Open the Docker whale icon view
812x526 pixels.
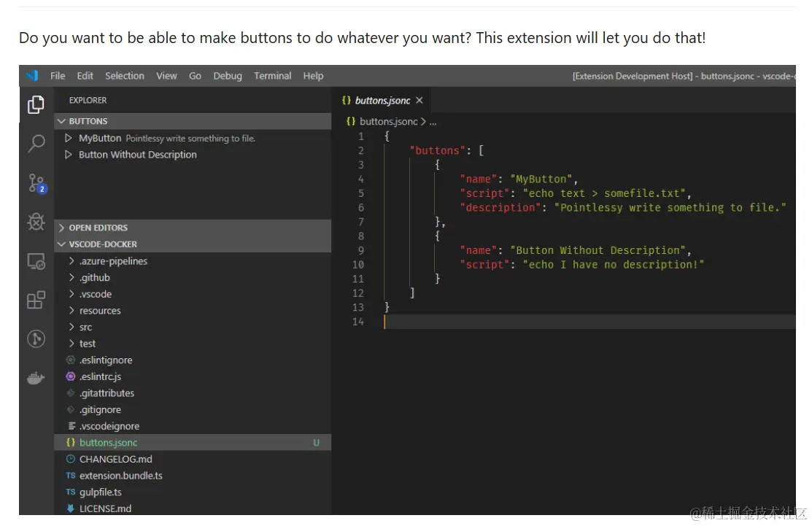pyautogui.click(x=36, y=378)
